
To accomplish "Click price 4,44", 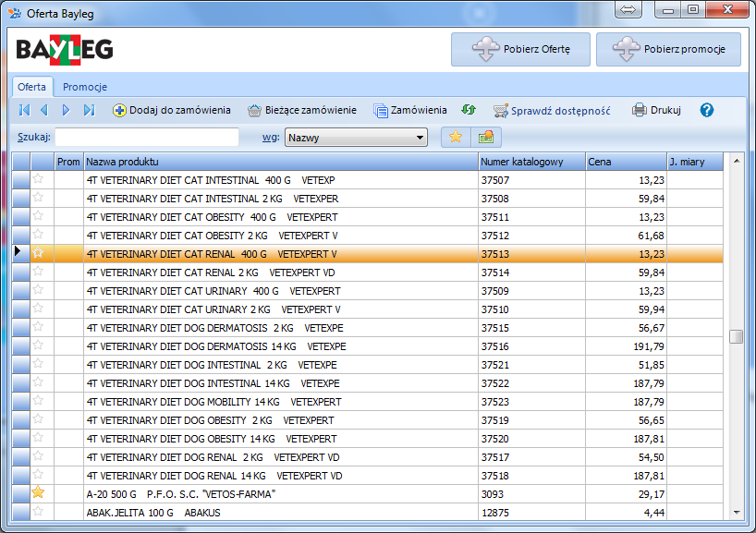I will pyautogui.click(x=654, y=514).
